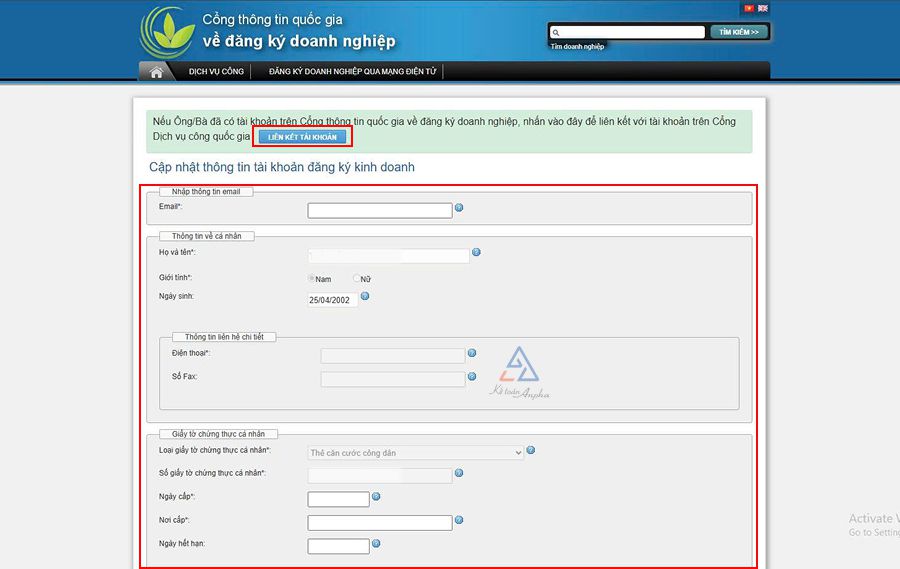The image size is (900, 569).
Task: Click help icon beside Điện thoại field
Action: pyautogui.click(x=472, y=353)
